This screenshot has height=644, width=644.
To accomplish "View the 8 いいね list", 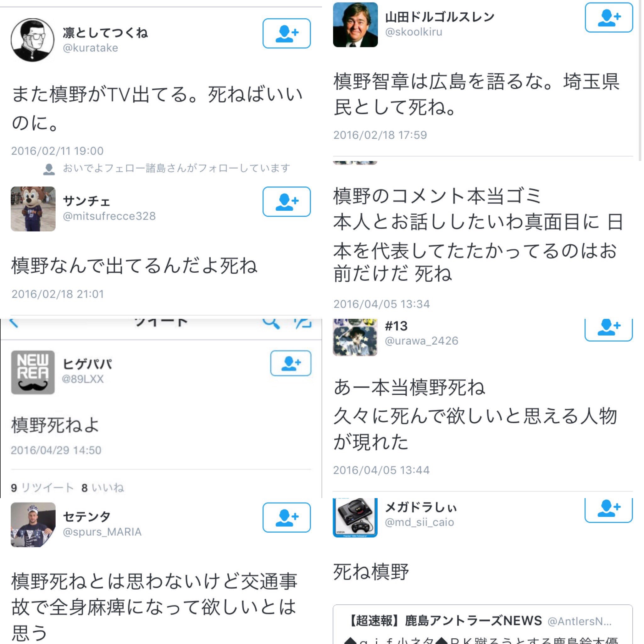I will 103,488.
